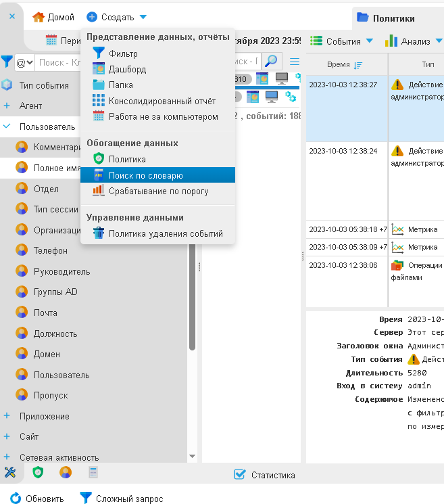The width and height of the screenshot is (444, 504).
Task: Collapse the Пользователь tree node
Action: tap(7, 127)
